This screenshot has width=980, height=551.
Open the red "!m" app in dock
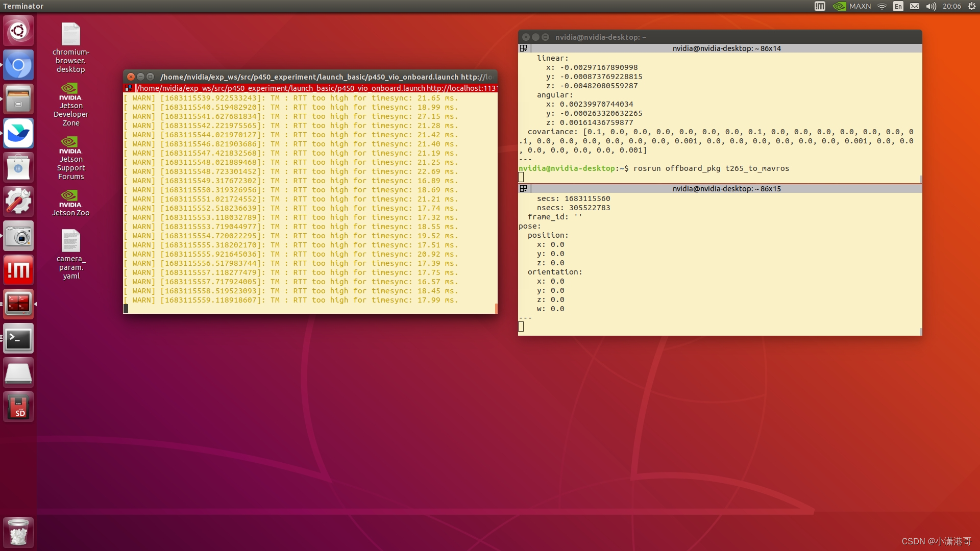[18, 270]
